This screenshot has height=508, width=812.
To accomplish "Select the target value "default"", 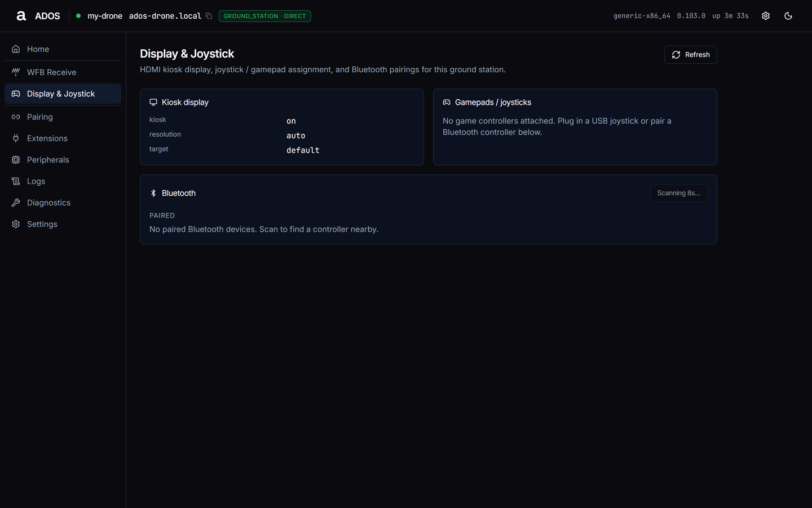I will (x=303, y=150).
